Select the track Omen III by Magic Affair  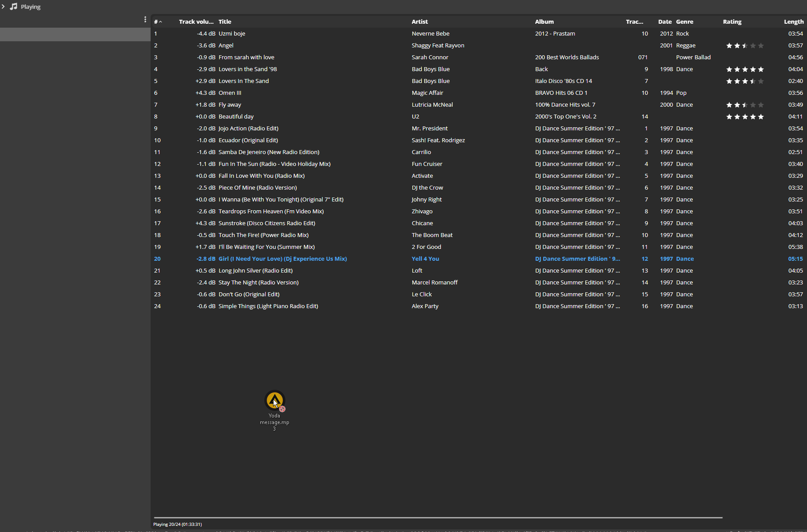[x=230, y=93]
